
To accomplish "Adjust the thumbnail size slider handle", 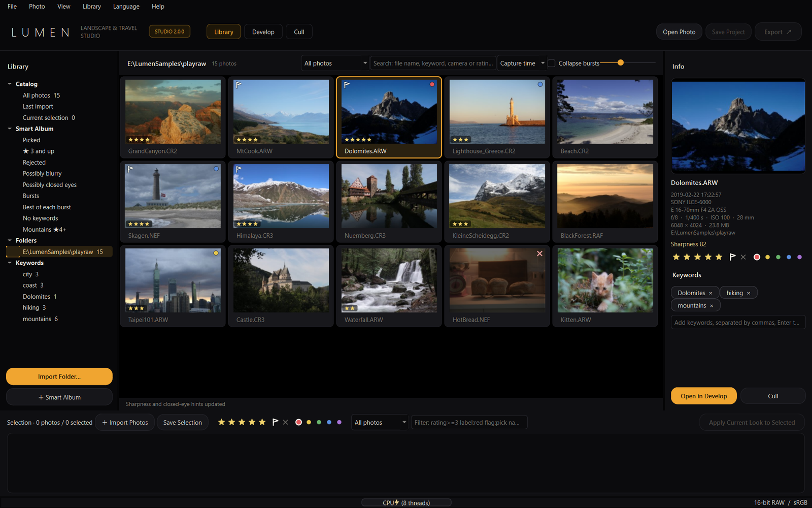I will [621, 62].
